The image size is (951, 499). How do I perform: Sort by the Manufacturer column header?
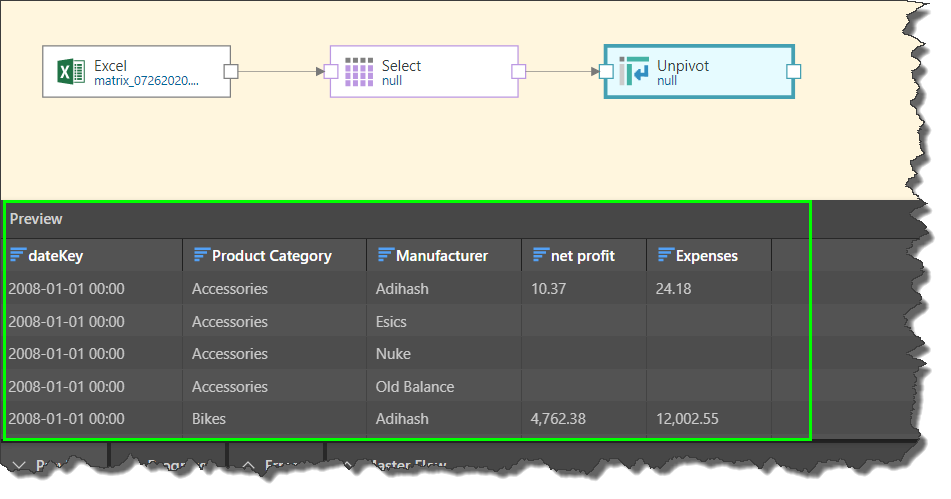pyautogui.click(x=441, y=255)
